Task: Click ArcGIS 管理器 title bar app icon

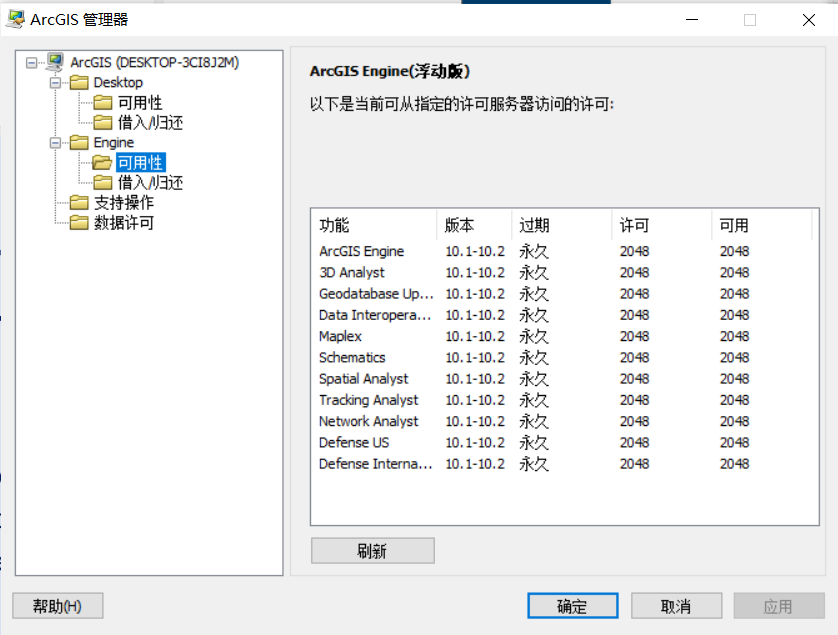Action: 15,19
